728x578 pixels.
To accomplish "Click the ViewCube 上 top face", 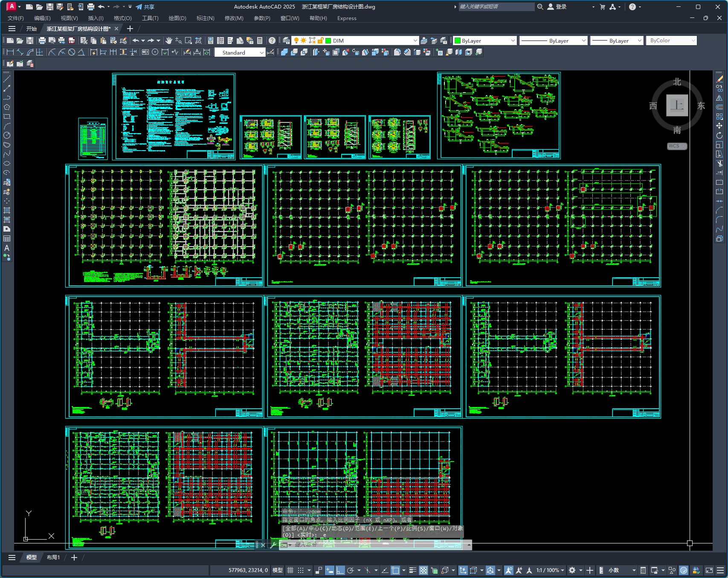I will pos(677,105).
